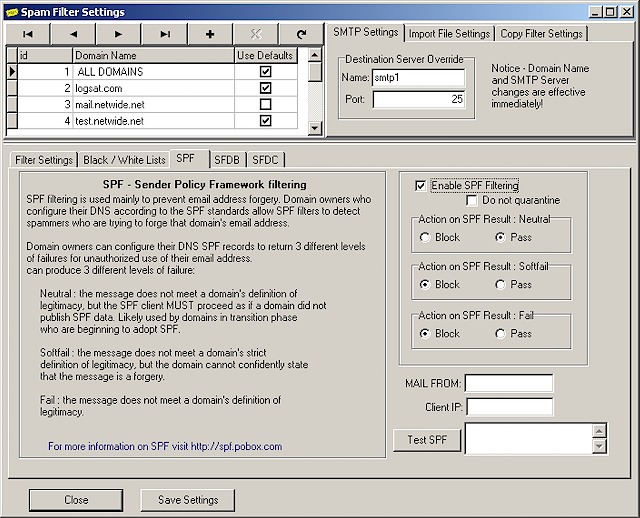Close window with title bar X
This screenshot has width=640, height=518.
point(627,12)
